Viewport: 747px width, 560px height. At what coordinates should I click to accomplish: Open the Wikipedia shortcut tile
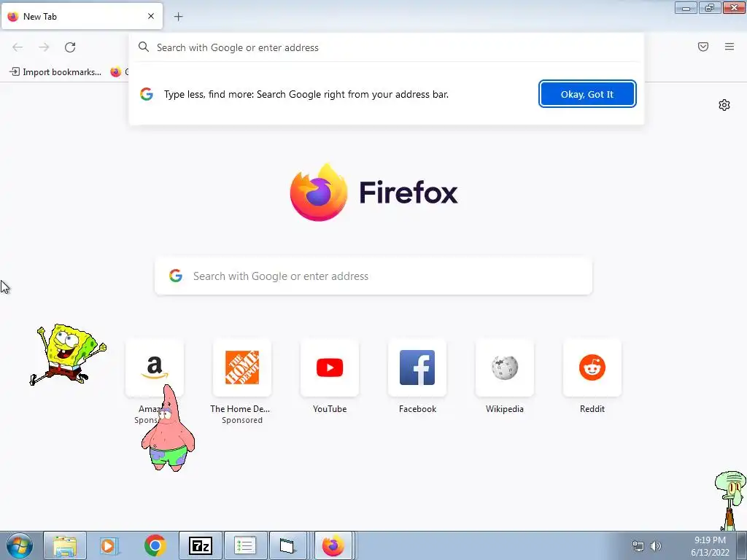tap(505, 367)
